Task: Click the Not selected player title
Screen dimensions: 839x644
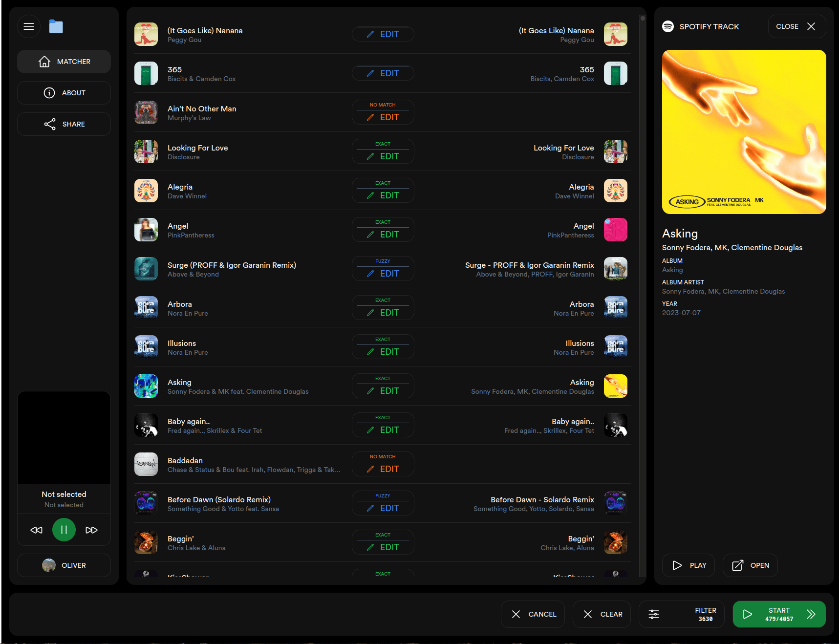Action: [x=64, y=494]
